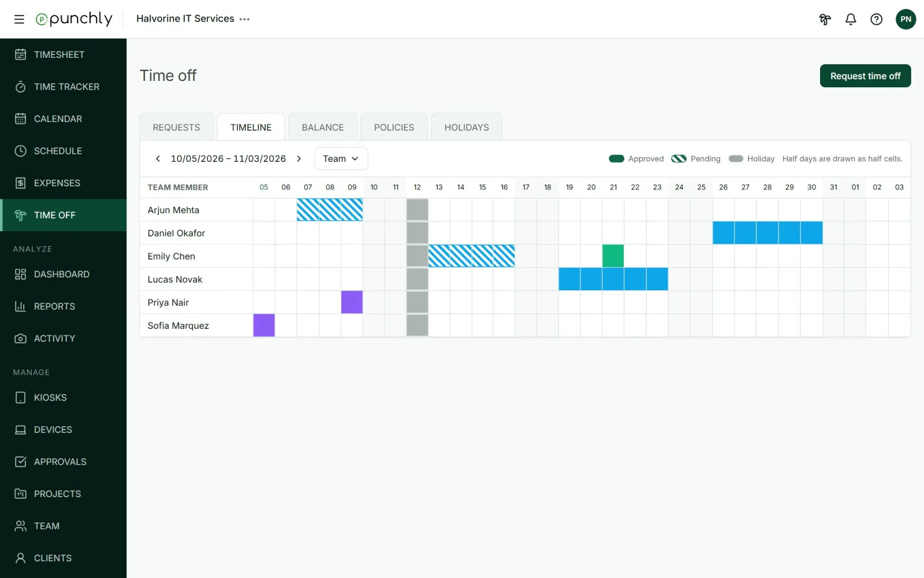This screenshot has height=578, width=924.
Task: Click Arjun Mehta's pending time-off block
Action: tap(330, 210)
